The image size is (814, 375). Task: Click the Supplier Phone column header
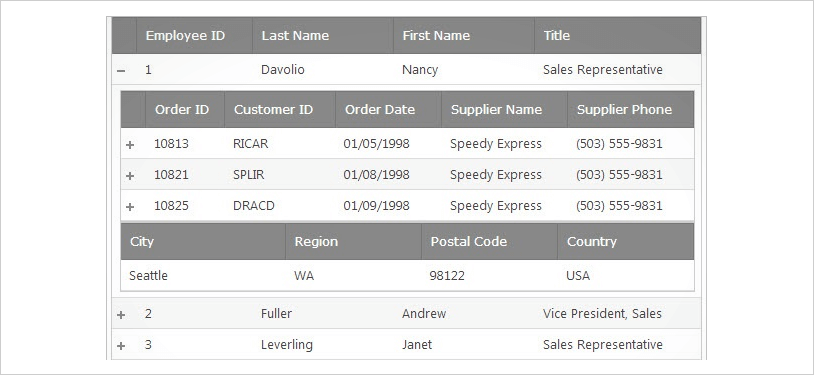(631, 110)
